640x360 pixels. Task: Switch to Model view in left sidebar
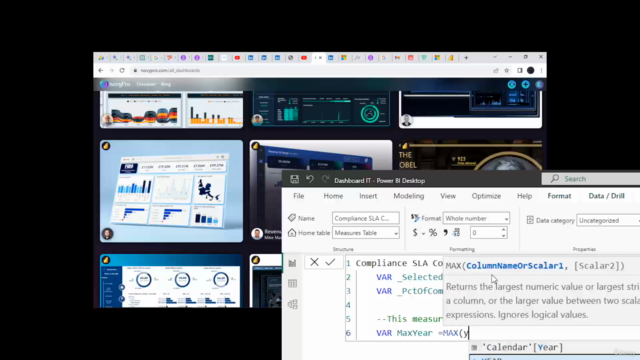pos(292,304)
